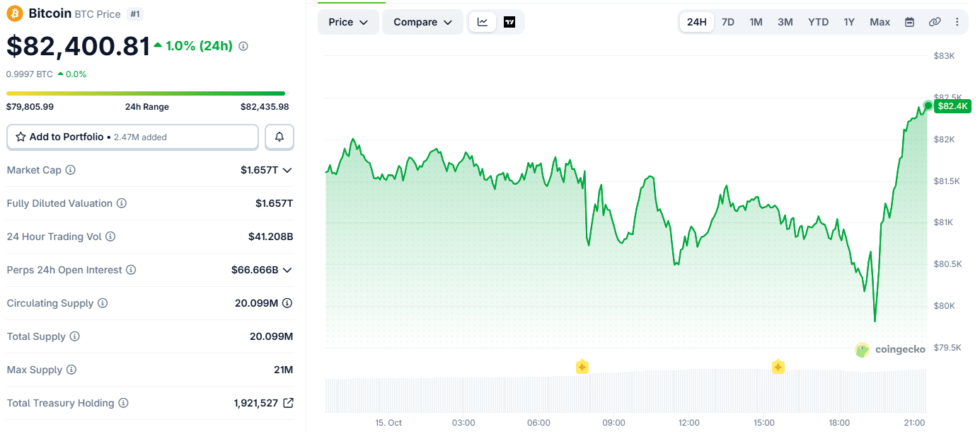Click info icon next to Circulating Supply label
The width and height of the screenshot is (980, 432).
(x=103, y=303)
